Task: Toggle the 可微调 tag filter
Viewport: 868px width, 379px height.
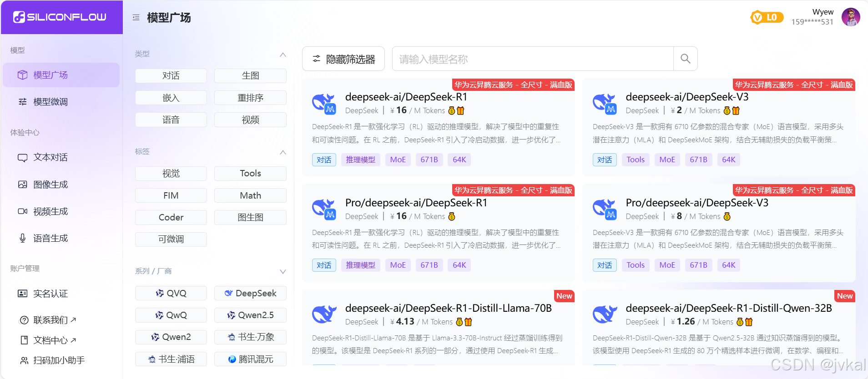Action: (171, 239)
